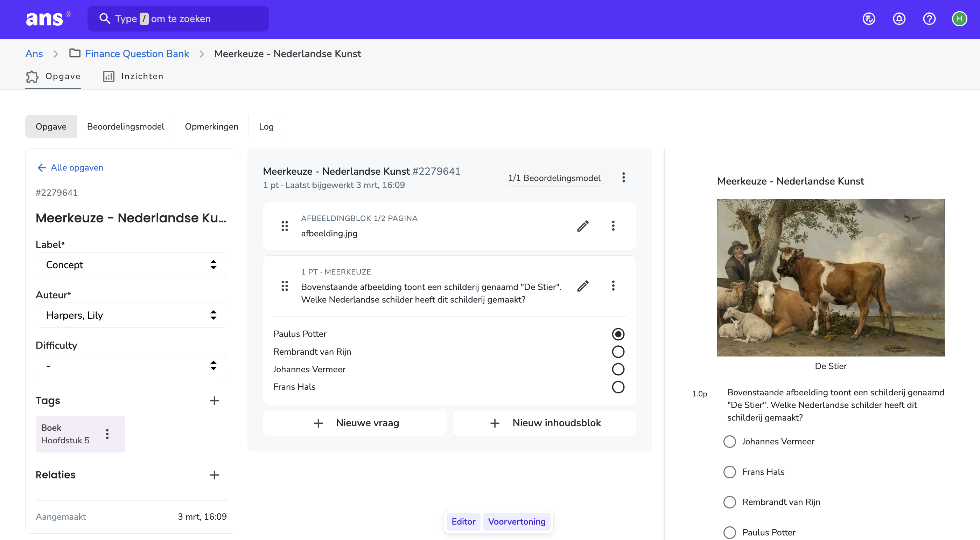This screenshot has width=980, height=540.
Task: Select Paulus Potter in the preview
Action: click(729, 533)
